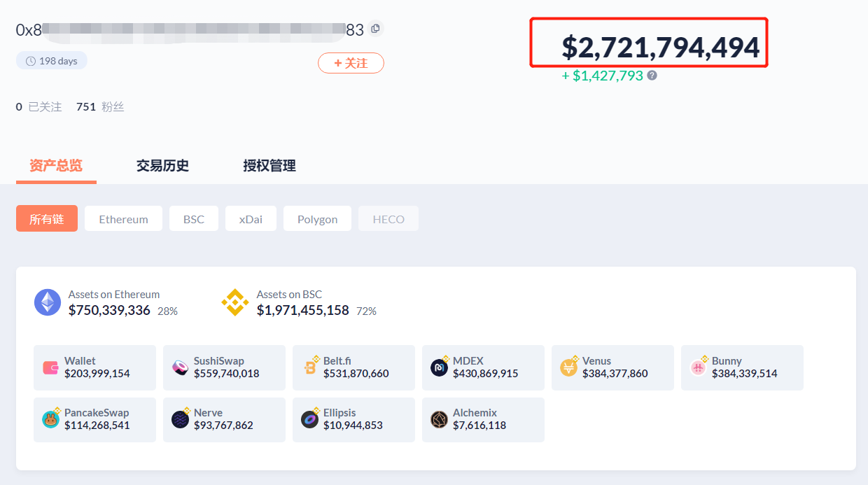The width and height of the screenshot is (868, 485).
Task: Open the 授权管理 tab
Action: (x=268, y=166)
